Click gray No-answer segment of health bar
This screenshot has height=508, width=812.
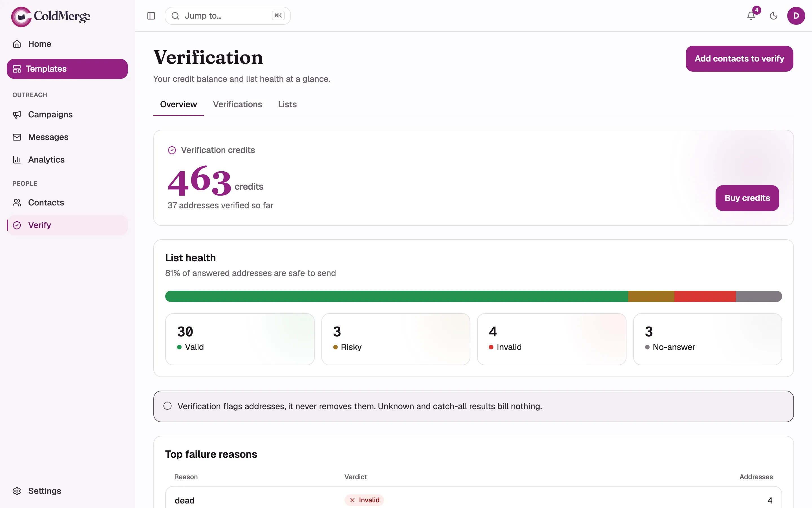pyautogui.click(x=759, y=296)
